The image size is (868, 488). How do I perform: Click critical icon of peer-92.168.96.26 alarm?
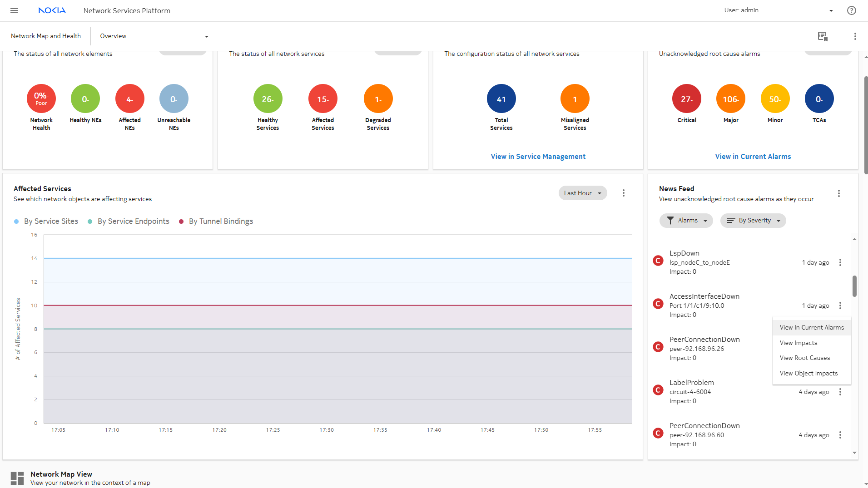pyautogui.click(x=658, y=347)
